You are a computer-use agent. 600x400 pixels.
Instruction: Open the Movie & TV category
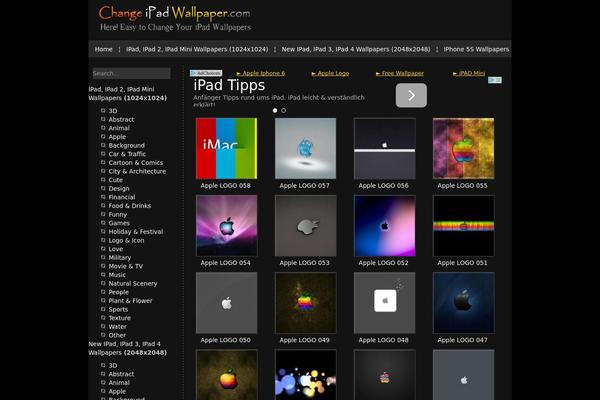(126, 266)
